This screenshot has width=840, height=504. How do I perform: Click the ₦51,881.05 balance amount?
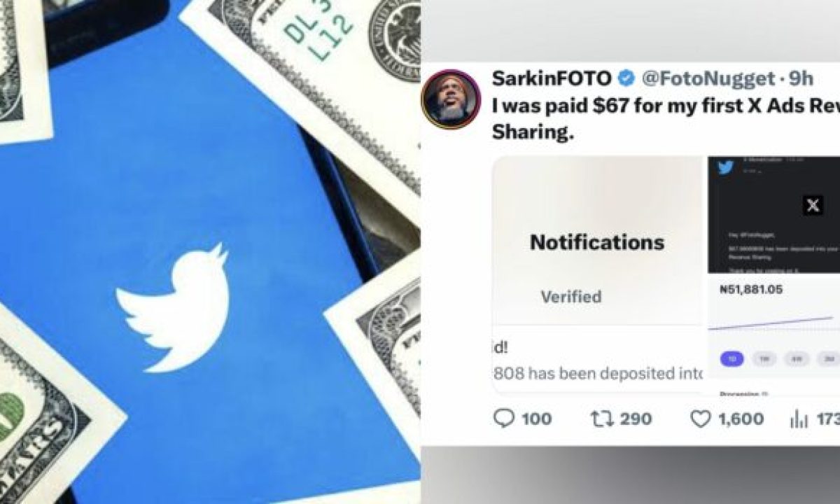[746, 289]
